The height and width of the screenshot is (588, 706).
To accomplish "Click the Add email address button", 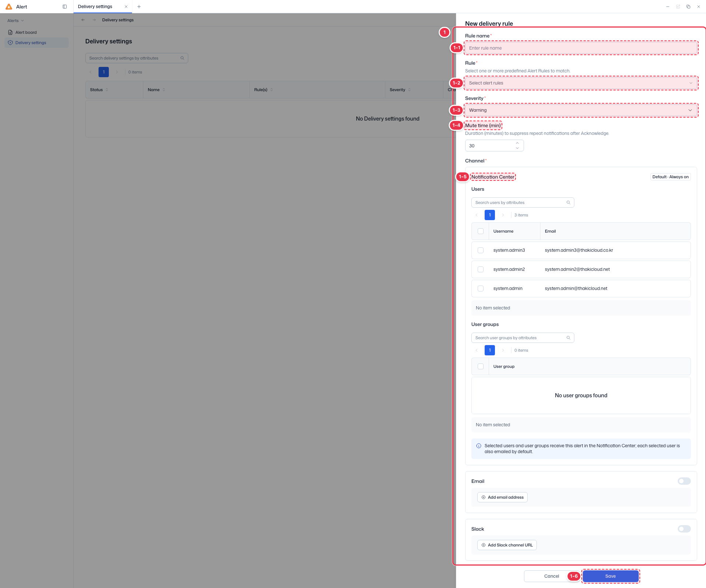I will point(502,497).
